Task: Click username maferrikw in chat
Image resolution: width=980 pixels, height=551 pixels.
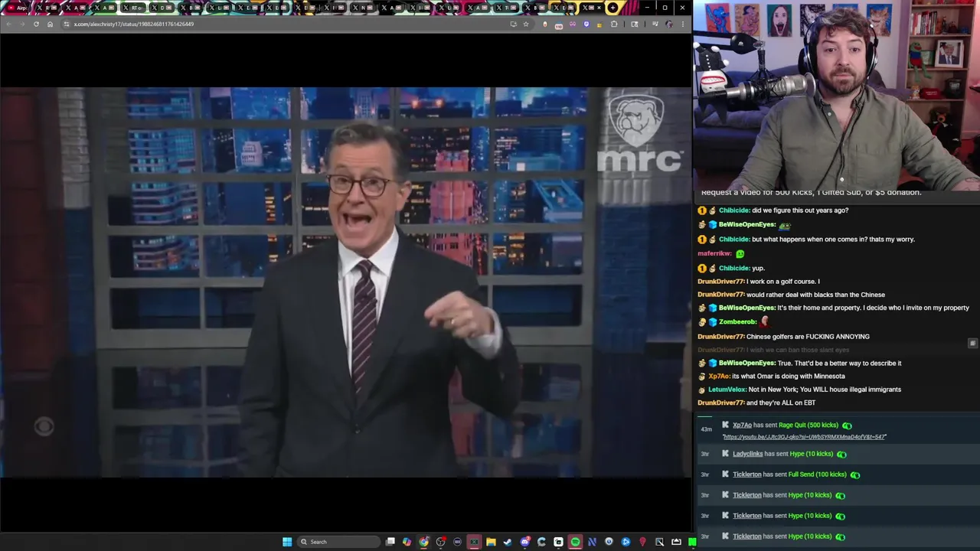Action: pyautogui.click(x=714, y=253)
